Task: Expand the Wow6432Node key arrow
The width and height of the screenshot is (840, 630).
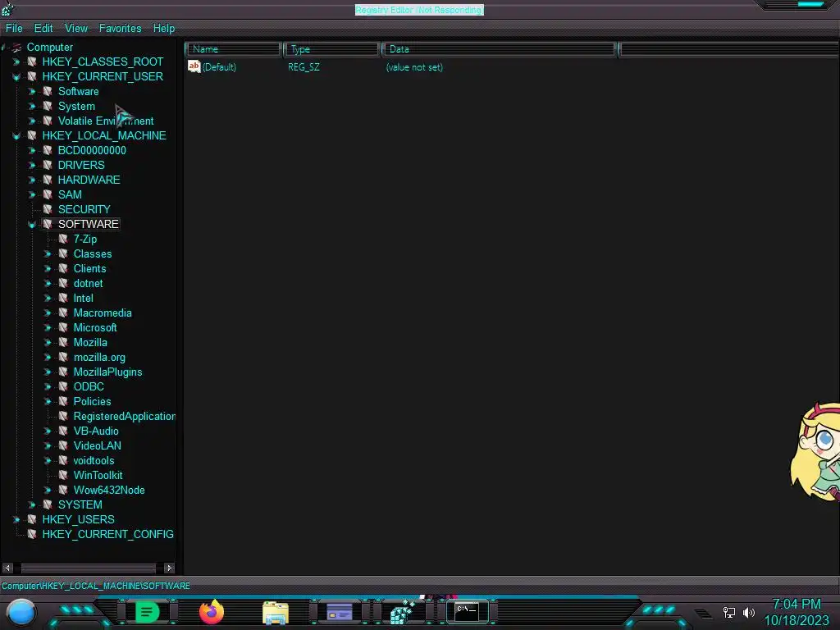Action: tap(47, 491)
